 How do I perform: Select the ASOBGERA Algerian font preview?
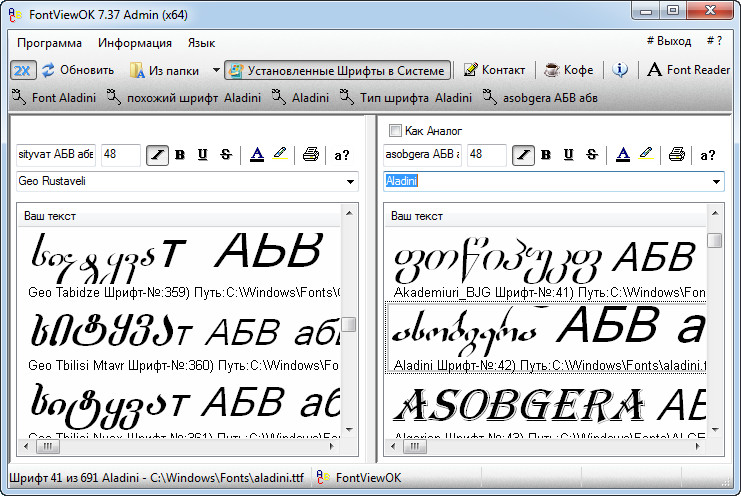546,407
